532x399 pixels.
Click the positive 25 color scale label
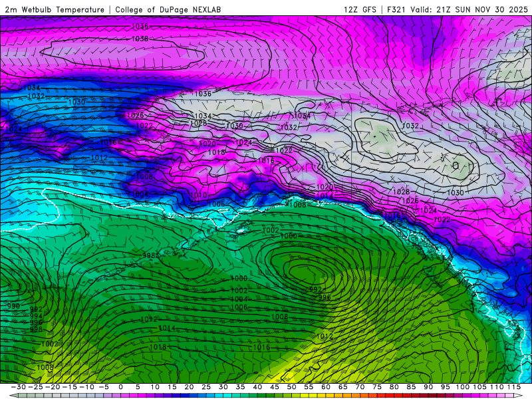click(x=206, y=387)
